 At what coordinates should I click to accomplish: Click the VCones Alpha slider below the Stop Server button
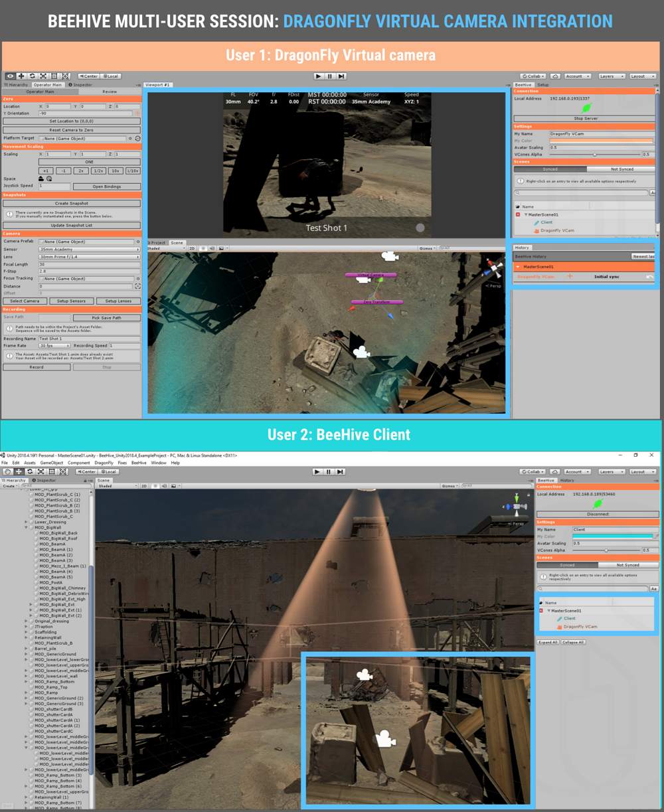point(594,155)
